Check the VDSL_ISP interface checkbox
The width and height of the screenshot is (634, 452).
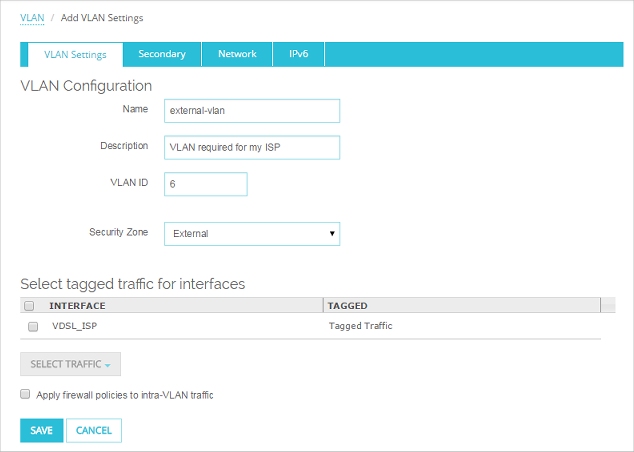[x=33, y=327]
